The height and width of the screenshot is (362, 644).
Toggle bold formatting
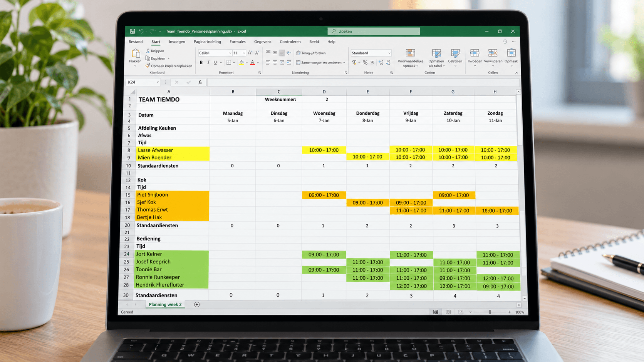pos(201,62)
